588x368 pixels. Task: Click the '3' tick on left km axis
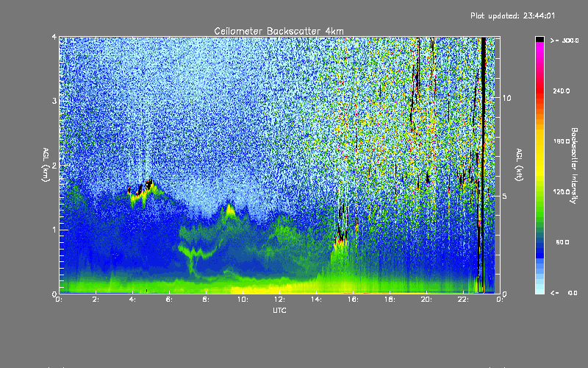tap(54, 101)
